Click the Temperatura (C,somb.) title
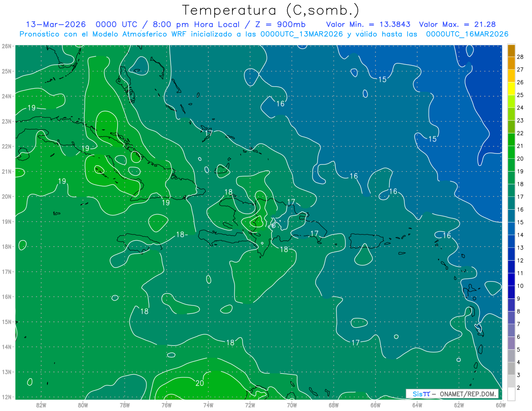Viewport: 532px width, 411px height. pos(271,10)
